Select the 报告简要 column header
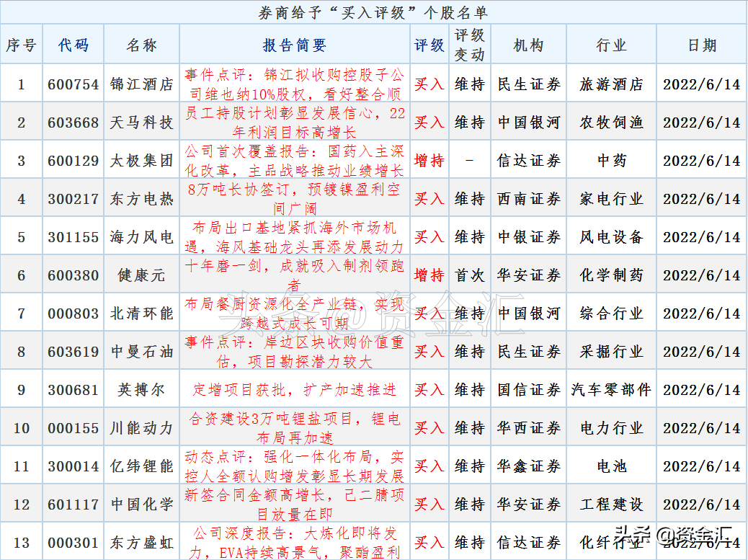The width and height of the screenshot is (748, 560). (x=294, y=45)
